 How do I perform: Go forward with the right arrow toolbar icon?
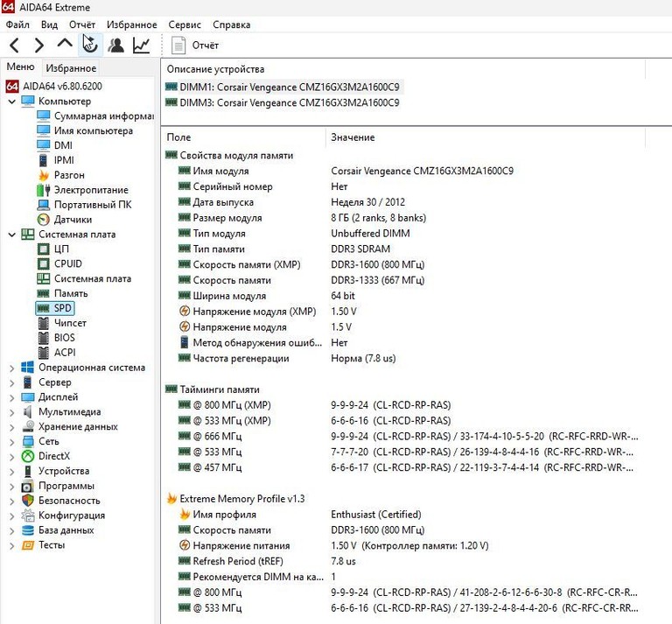point(39,45)
